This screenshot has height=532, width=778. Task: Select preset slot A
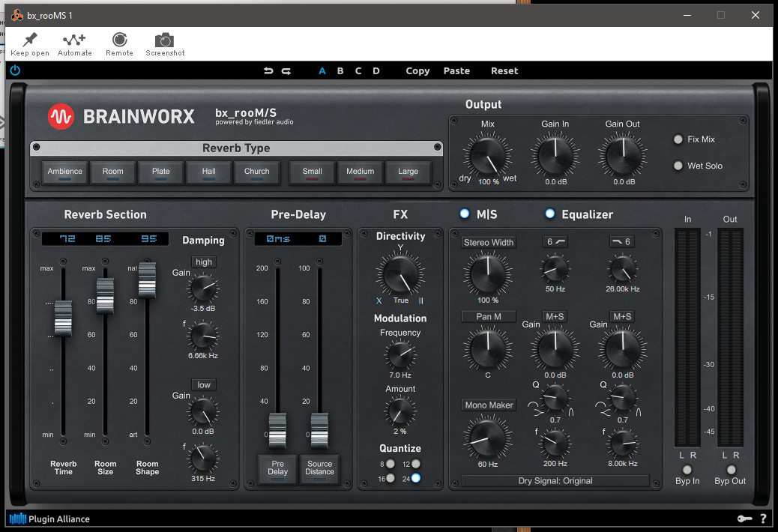(x=322, y=71)
